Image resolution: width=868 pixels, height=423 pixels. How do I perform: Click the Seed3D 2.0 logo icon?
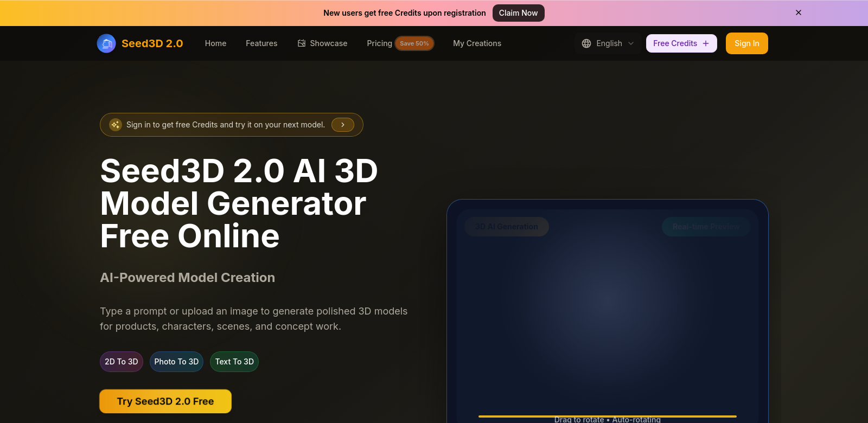click(106, 43)
